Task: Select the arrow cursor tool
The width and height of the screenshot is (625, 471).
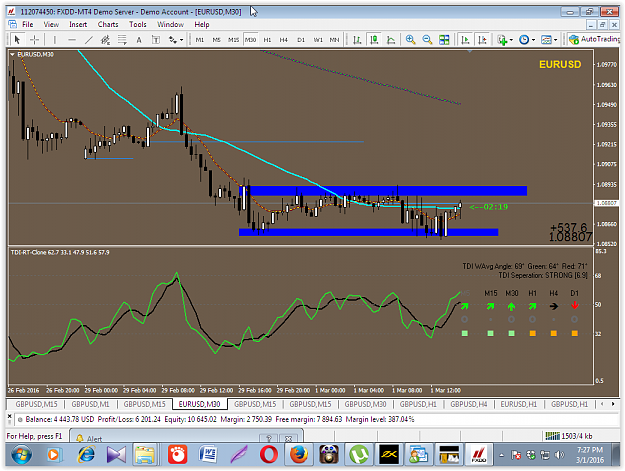Action: (17, 39)
